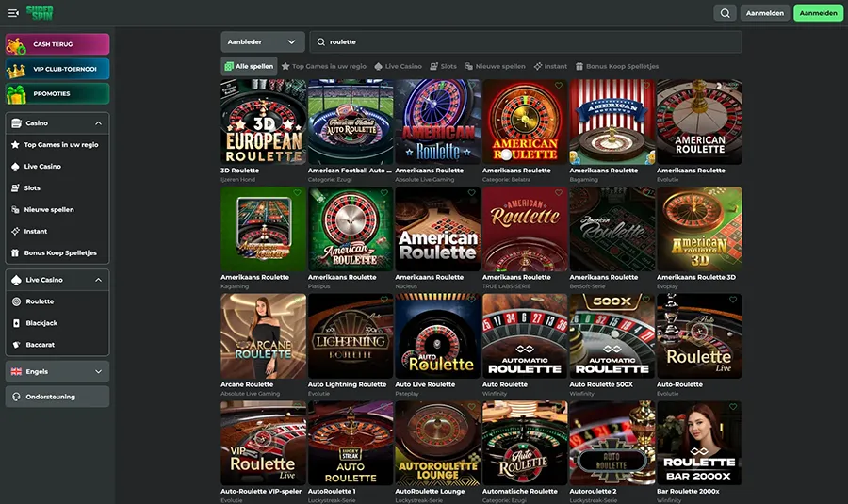This screenshot has width=848, height=504.
Task: Open Amerikaans Roulette by Bgaming thumbnail
Action: click(612, 122)
